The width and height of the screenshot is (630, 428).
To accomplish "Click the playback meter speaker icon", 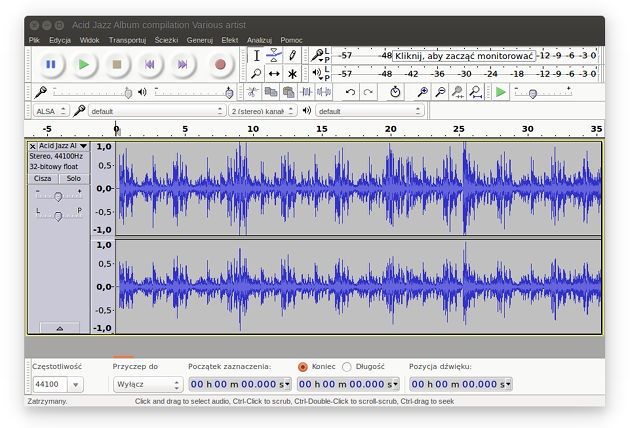I will point(317,73).
